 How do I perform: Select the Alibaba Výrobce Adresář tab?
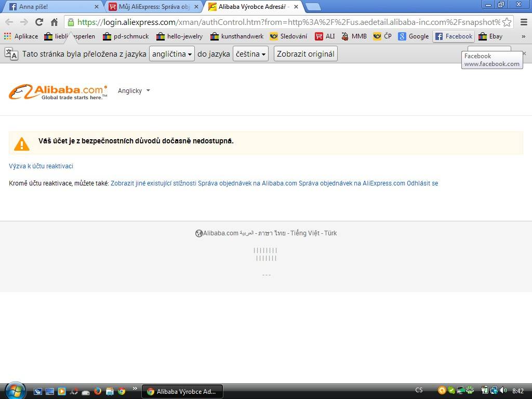point(250,6)
